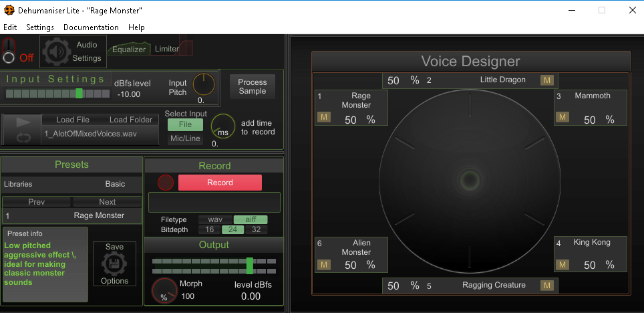The height and width of the screenshot is (313, 644).
Task: Mute the Little Dragon voice
Action: (x=547, y=80)
